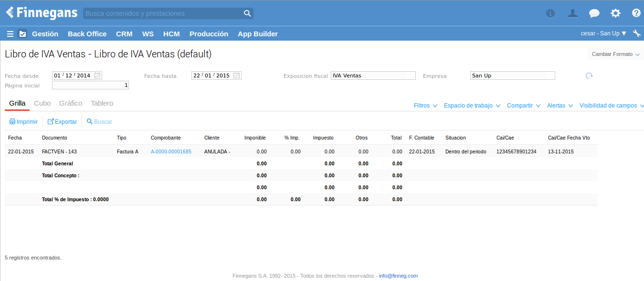This screenshot has height=281, width=644.
Task: Expand the Filtros dropdown
Action: coord(425,106)
